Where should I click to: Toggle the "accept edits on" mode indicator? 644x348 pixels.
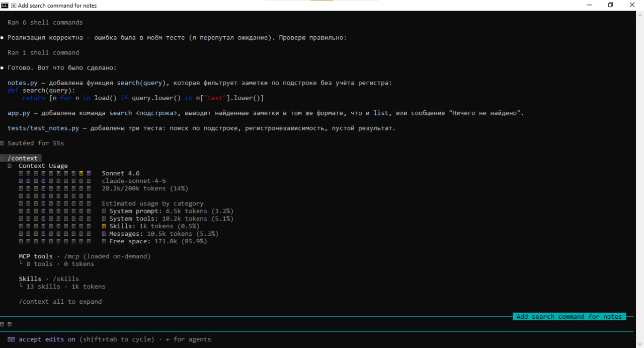[x=47, y=339]
